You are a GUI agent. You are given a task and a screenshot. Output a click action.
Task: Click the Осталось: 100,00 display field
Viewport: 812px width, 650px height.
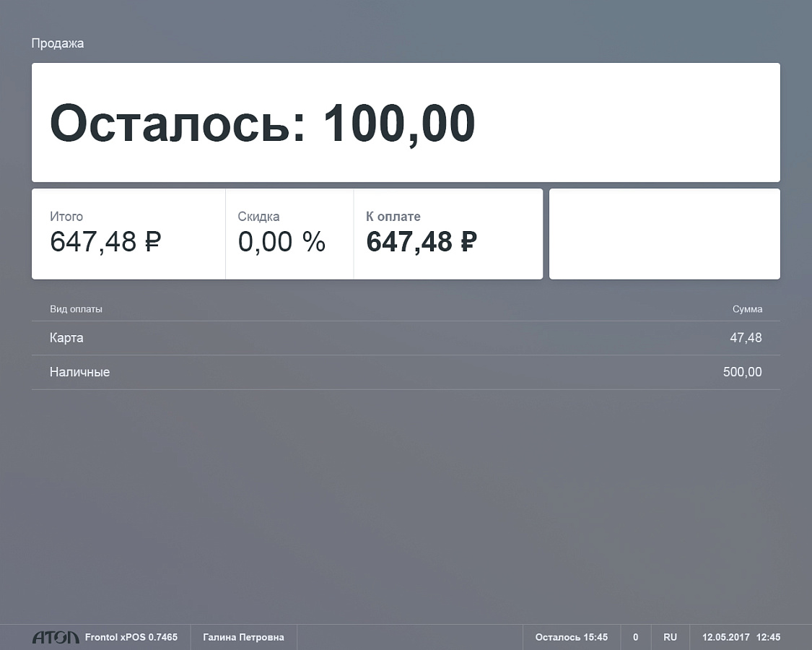[406, 123]
